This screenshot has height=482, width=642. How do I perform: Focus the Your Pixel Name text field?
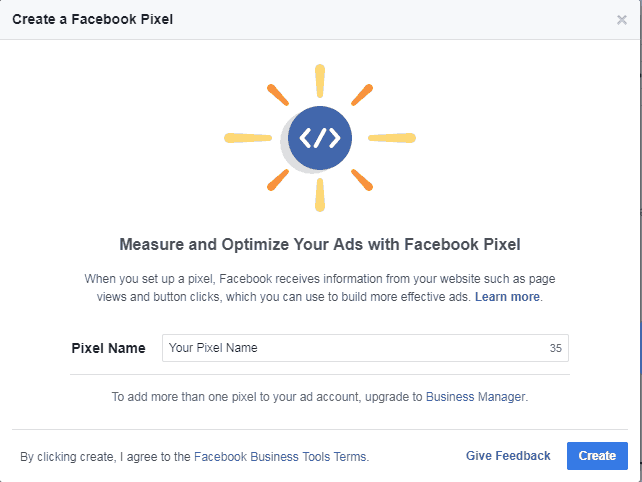point(365,348)
